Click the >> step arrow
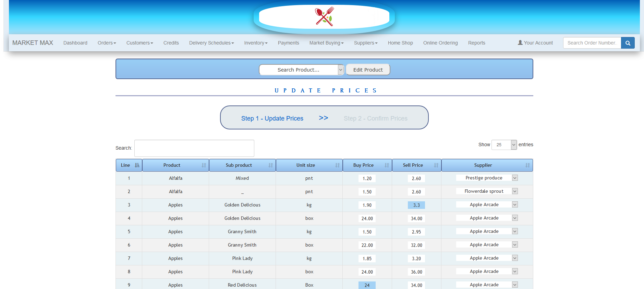Image resolution: width=644 pixels, height=289 pixels. click(323, 118)
